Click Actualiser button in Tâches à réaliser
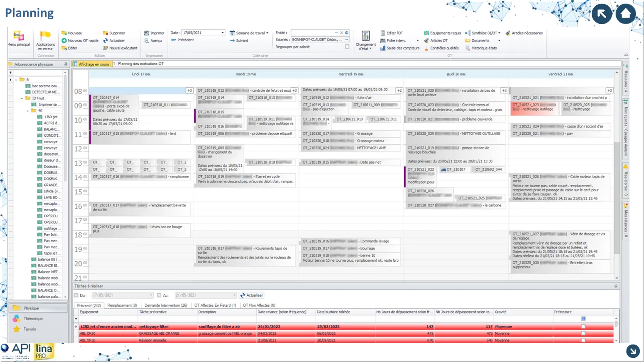This screenshot has height=362, width=644. pyautogui.click(x=252, y=295)
